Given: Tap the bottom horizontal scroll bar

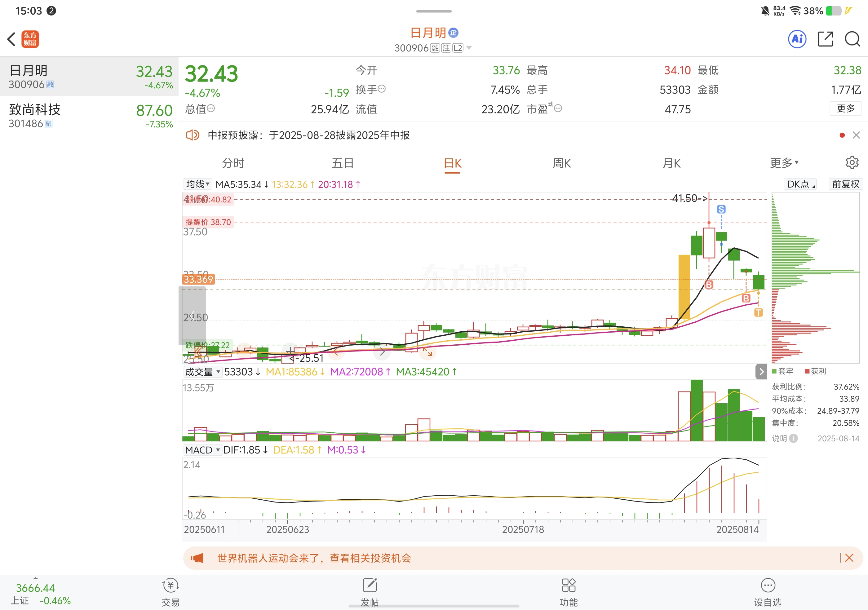Looking at the screenshot, I should tap(434, 606).
